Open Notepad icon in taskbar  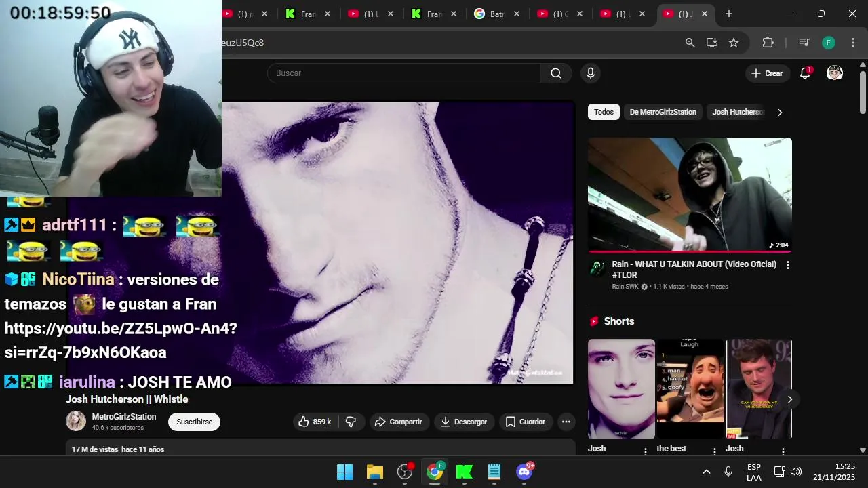[494, 472]
